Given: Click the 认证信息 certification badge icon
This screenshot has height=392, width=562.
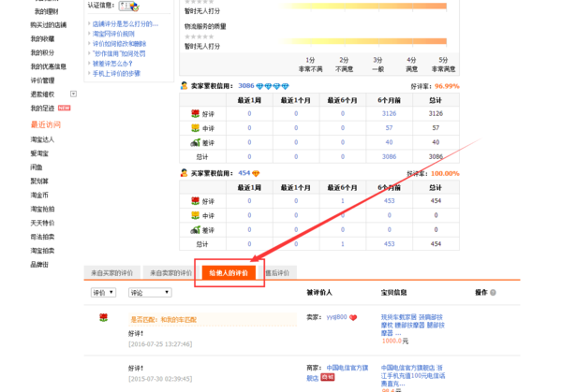Looking at the screenshot, I should 129,6.
